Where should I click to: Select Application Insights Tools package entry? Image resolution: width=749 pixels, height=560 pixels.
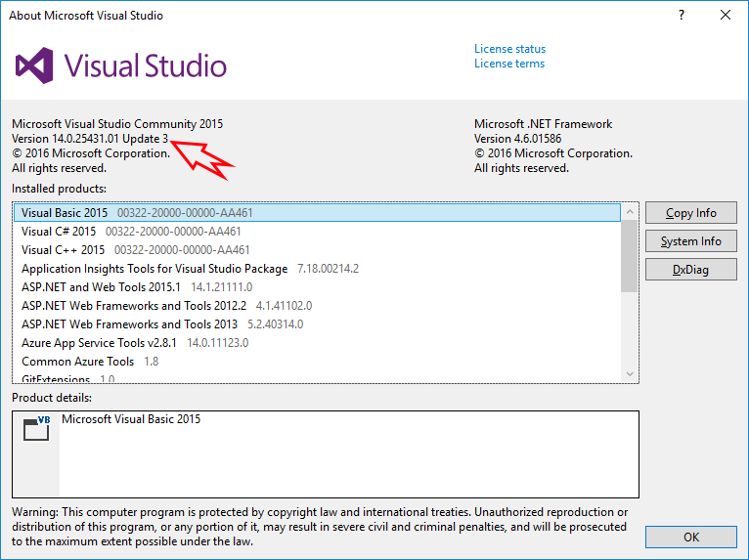pyautogui.click(x=154, y=269)
